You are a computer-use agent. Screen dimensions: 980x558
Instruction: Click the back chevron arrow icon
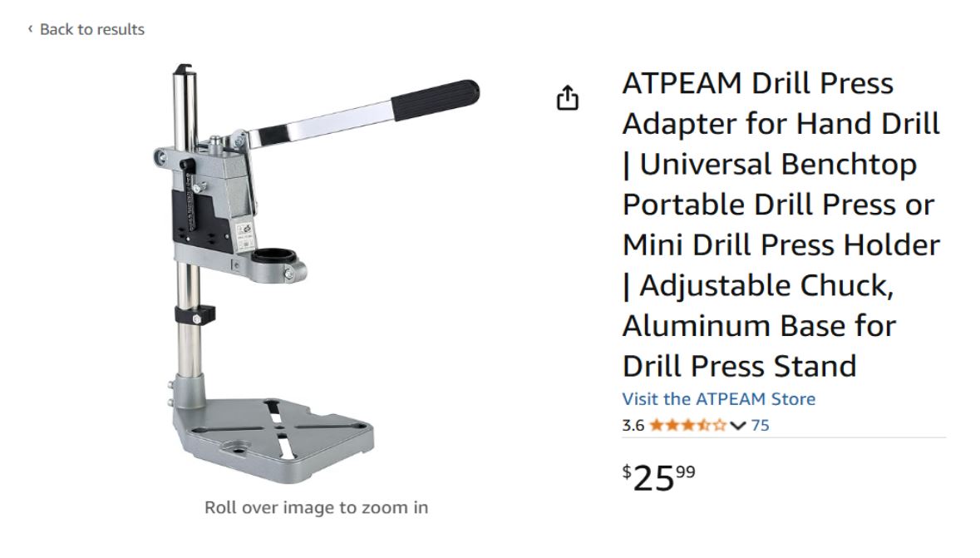(x=30, y=29)
